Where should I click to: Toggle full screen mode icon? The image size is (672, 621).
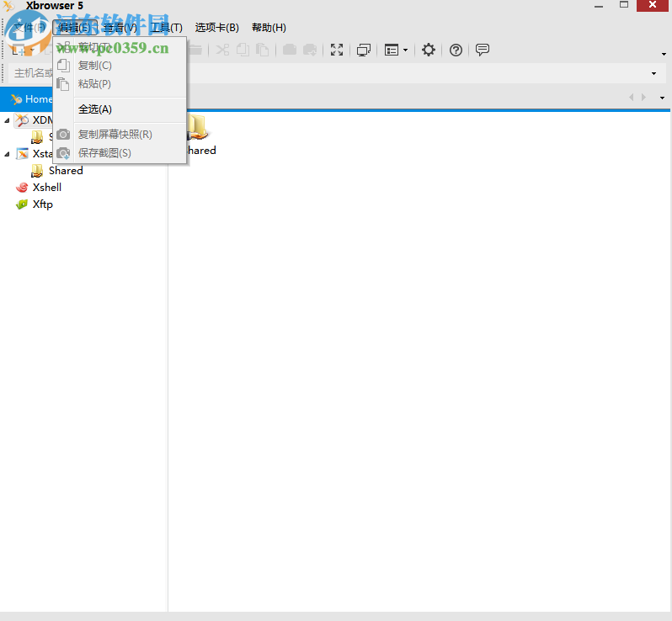point(337,50)
